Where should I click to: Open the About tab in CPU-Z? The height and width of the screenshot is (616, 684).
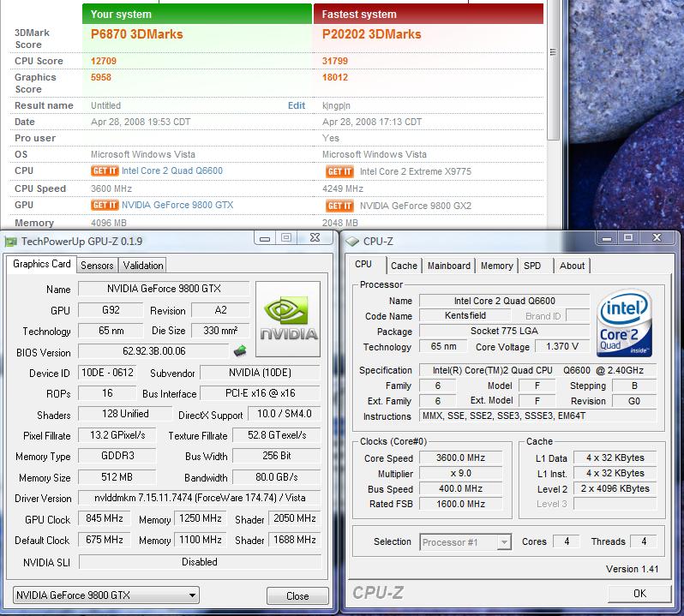coord(572,266)
